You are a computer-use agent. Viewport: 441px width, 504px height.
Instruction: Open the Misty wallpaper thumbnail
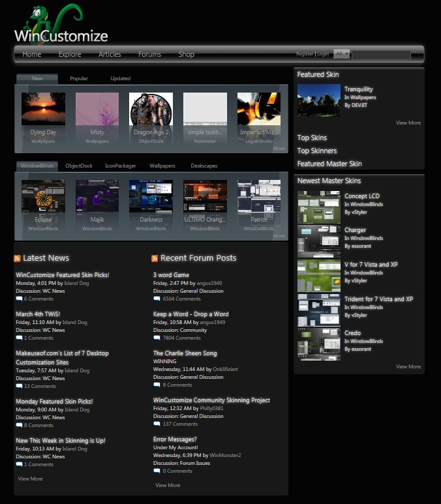[x=97, y=109]
